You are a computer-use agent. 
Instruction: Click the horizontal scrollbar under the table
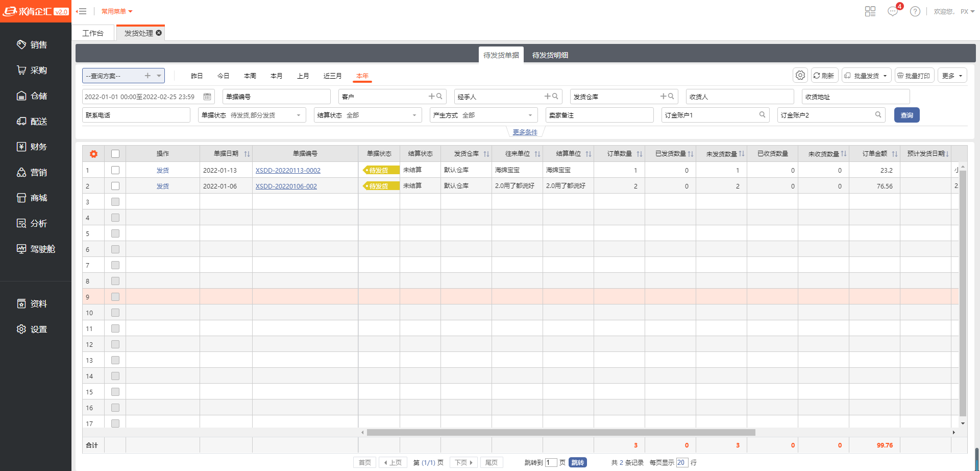click(x=560, y=433)
